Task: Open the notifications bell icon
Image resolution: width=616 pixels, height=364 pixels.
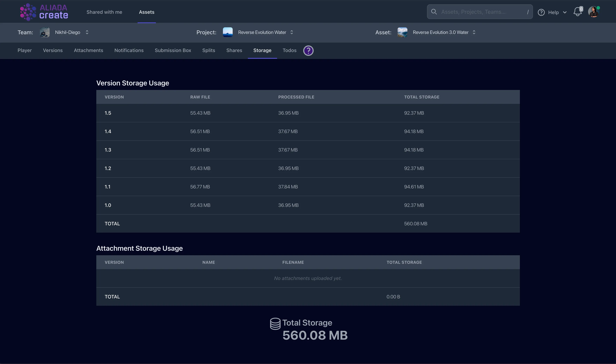Action: tap(578, 12)
